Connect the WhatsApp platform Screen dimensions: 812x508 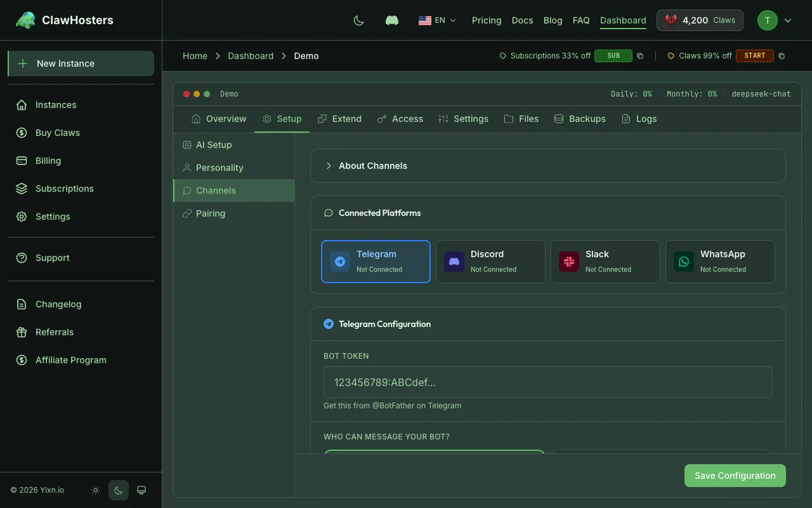720,261
